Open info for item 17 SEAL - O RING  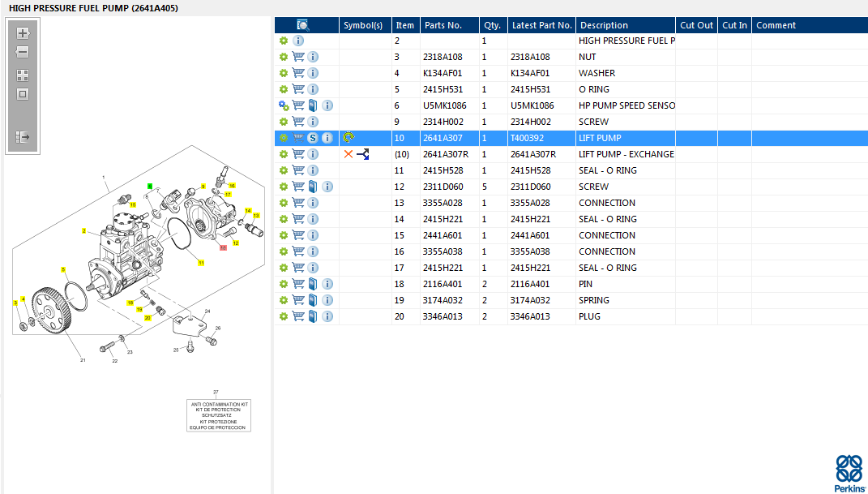tap(313, 268)
